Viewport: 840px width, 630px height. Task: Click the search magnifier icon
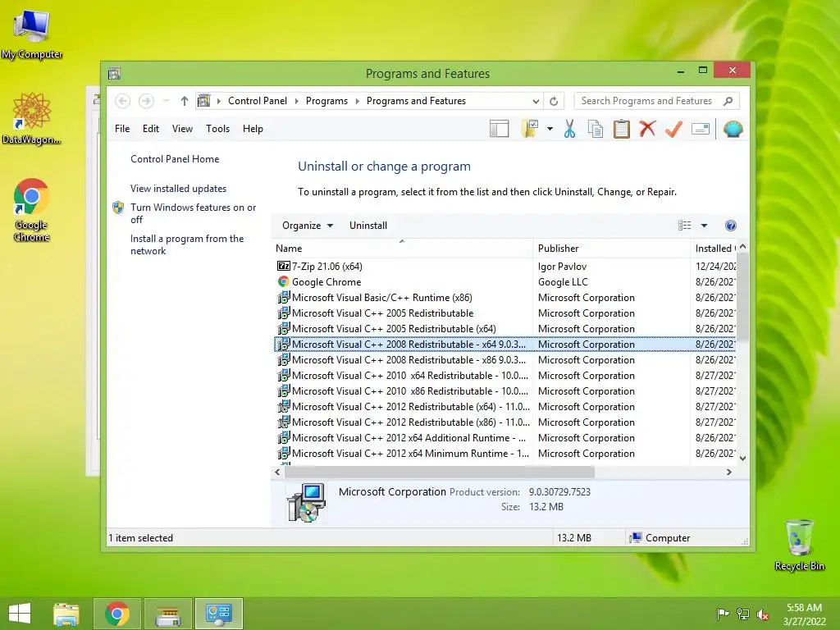728,101
